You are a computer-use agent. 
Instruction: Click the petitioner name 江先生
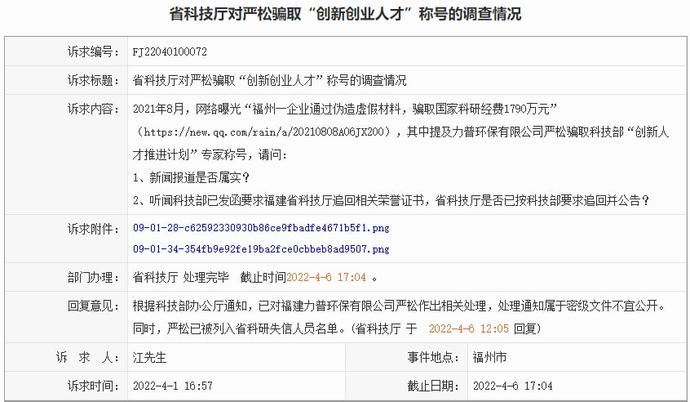(148, 356)
